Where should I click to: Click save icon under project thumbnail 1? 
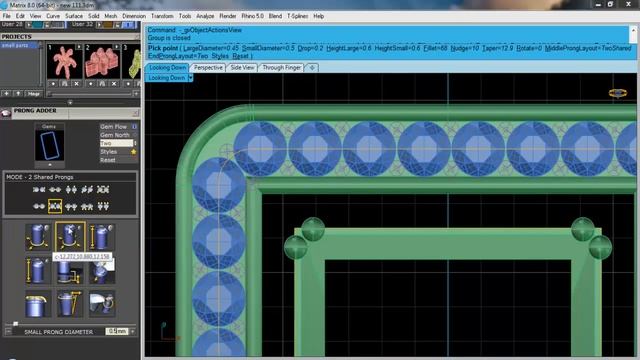[64, 84]
